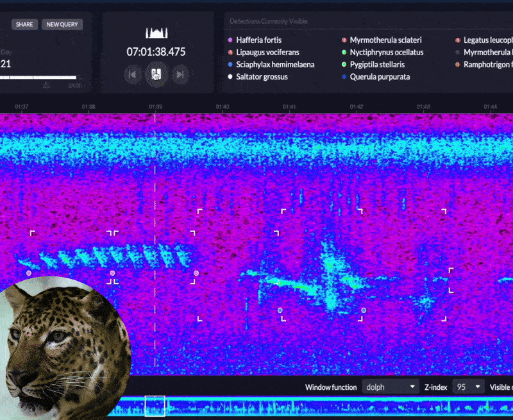Click the 01:37 timeline tick
This screenshot has height=420, width=513.
coord(21,106)
